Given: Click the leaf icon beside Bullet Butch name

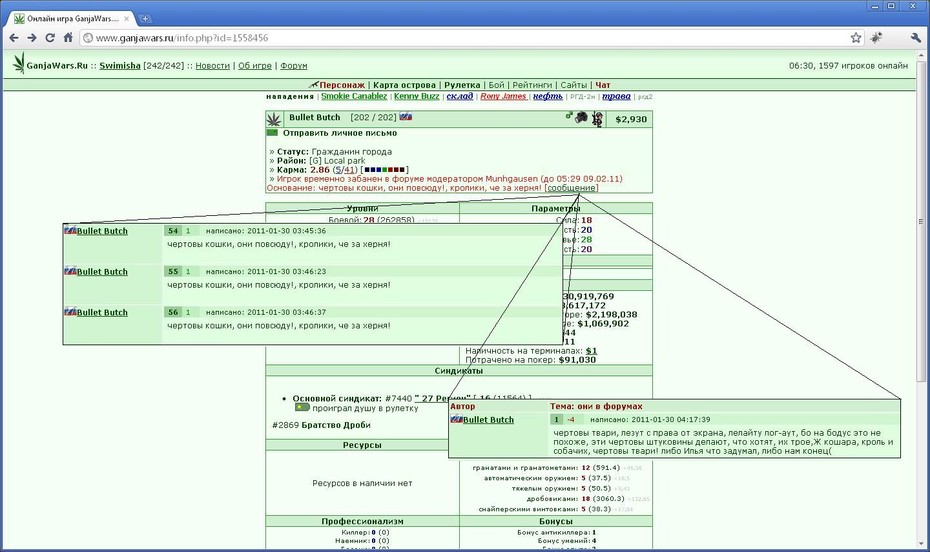Looking at the screenshot, I should [273, 119].
